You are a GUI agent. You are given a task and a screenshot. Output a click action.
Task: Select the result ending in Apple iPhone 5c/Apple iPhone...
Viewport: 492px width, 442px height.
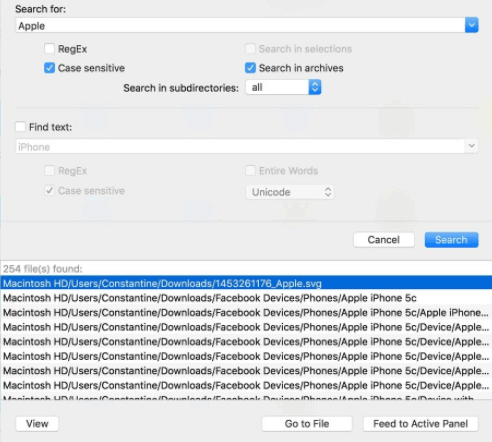point(246,312)
